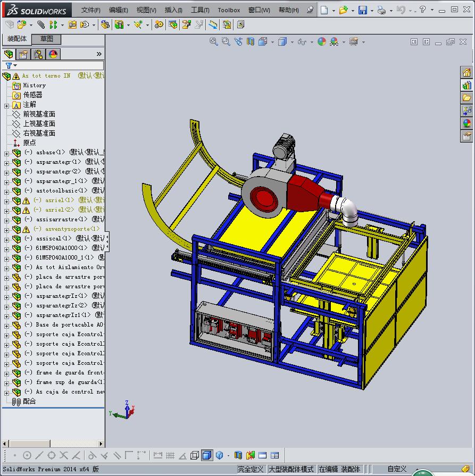This screenshot has height=476, width=475.
Task: Expand the asventysoporte<1> component node
Action: click(x=6, y=230)
